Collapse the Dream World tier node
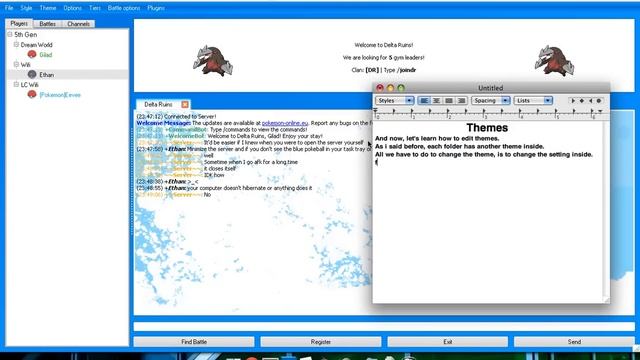Screen dimensions: 640x360 pos(16,44)
